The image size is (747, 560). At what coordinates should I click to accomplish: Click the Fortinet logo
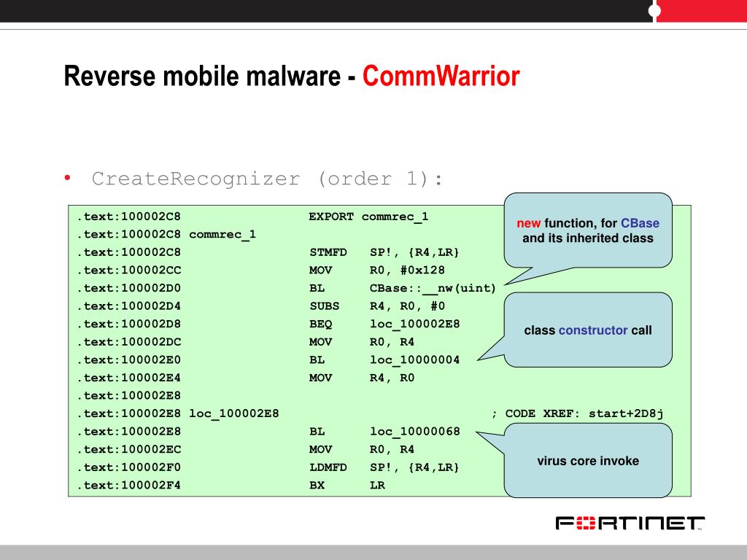pos(630,523)
